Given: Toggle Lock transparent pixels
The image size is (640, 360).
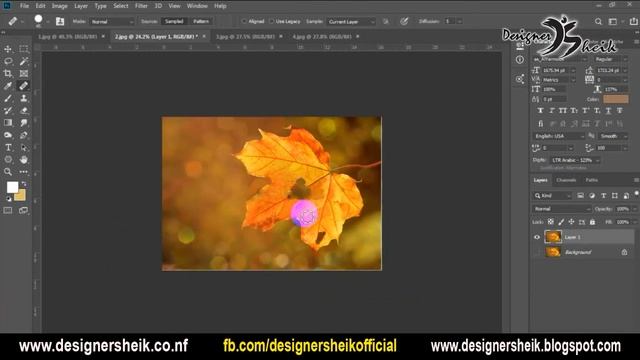Looking at the screenshot, I should 551,222.
